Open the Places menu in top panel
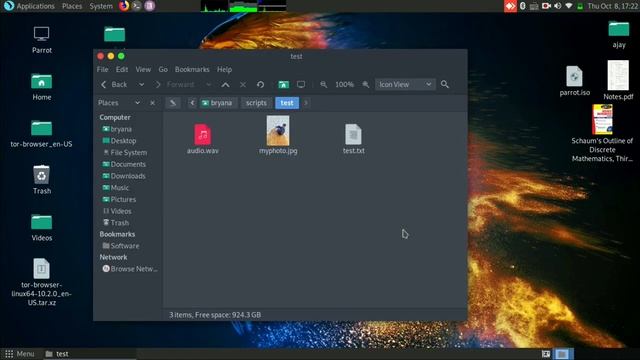Image resolution: width=640 pixels, height=360 pixels. 72,6
